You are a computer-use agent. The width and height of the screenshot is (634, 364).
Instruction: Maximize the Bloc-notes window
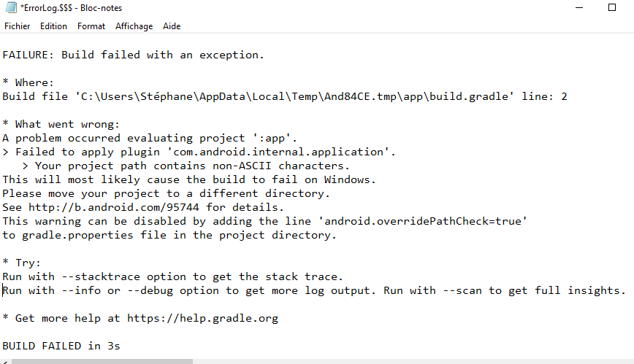(612, 8)
